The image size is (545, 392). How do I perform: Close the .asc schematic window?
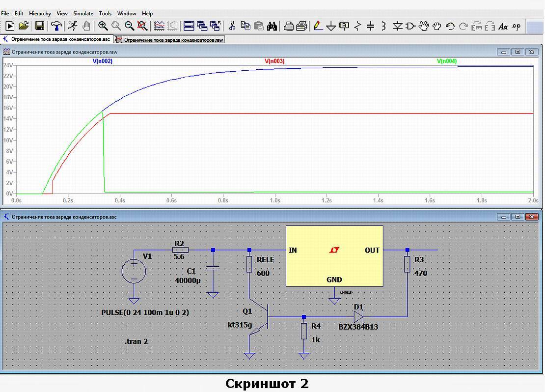(x=532, y=217)
